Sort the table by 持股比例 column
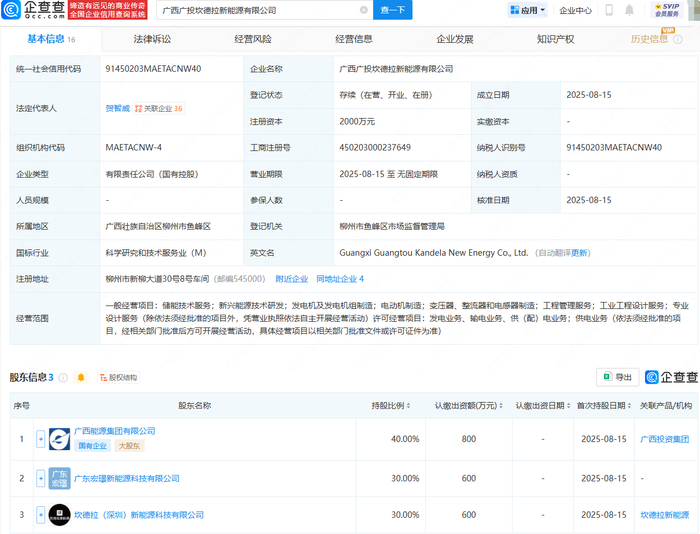The height and width of the screenshot is (534, 700). [x=391, y=406]
